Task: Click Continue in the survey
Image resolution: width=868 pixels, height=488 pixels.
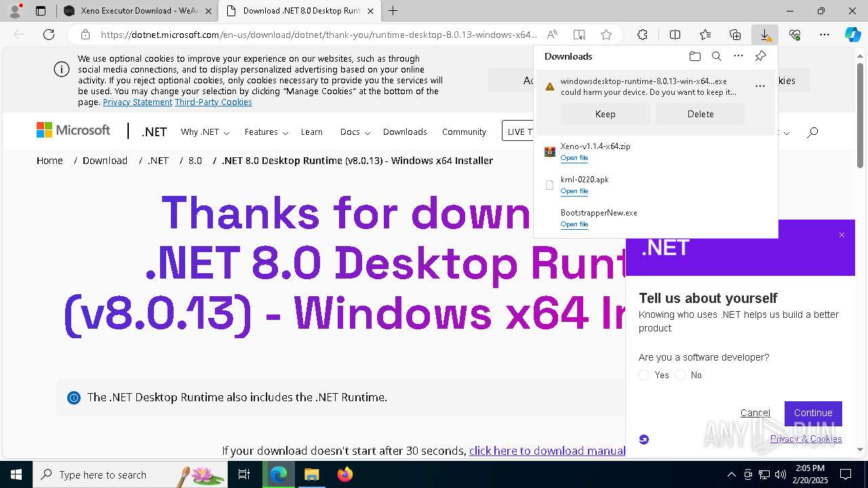Action: click(813, 413)
